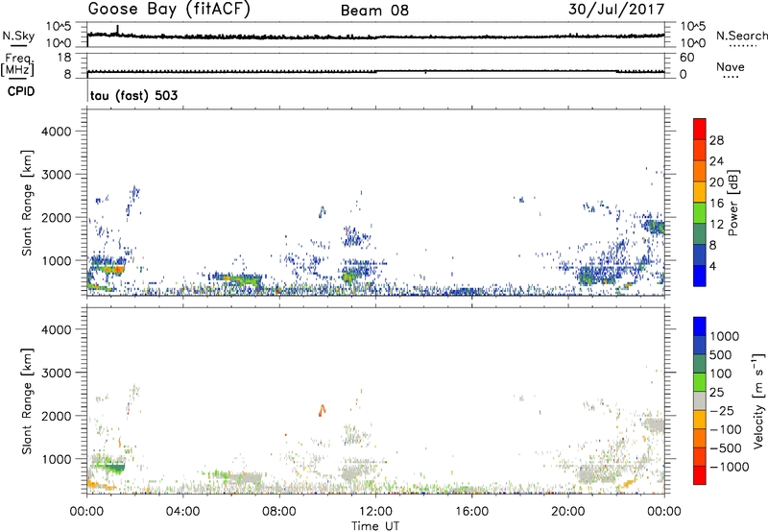Pick the 16–20 dB yellow-orange Power swatch

(x=700, y=192)
